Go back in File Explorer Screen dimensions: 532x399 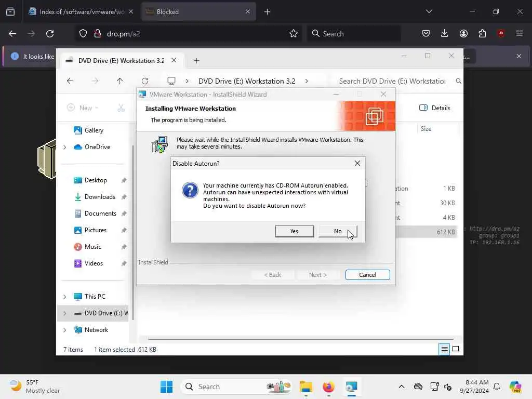(x=70, y=81)
